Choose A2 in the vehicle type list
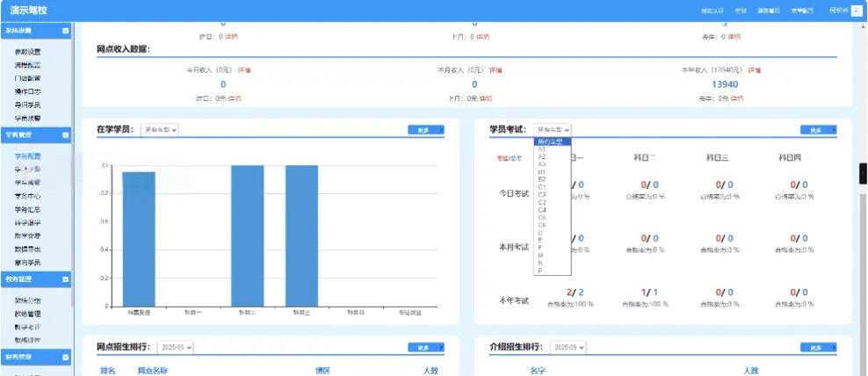 [x=553, y=156]
